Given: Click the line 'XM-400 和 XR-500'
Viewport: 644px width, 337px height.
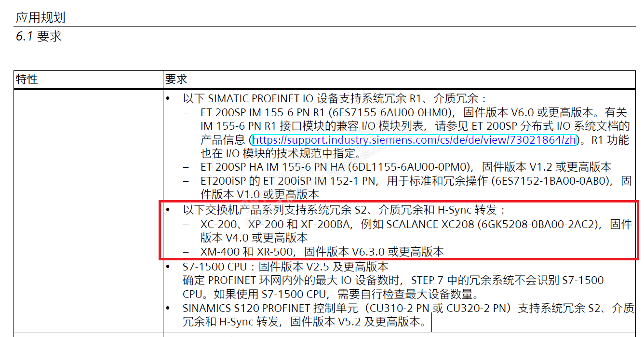Looking at the screenshot, I should (x=322, y=252).
